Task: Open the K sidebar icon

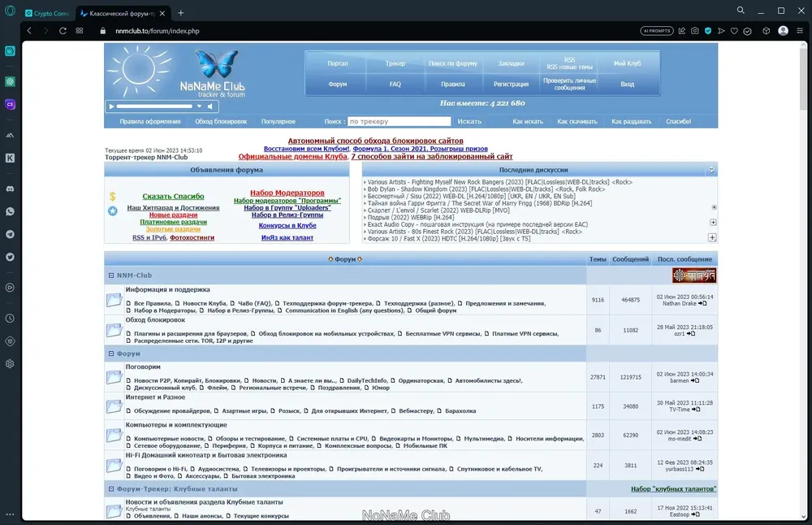Action: (10, 158)
